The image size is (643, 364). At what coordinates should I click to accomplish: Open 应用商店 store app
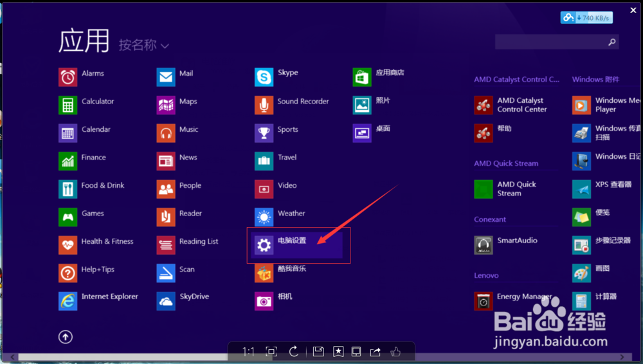[x=379, y=77]
